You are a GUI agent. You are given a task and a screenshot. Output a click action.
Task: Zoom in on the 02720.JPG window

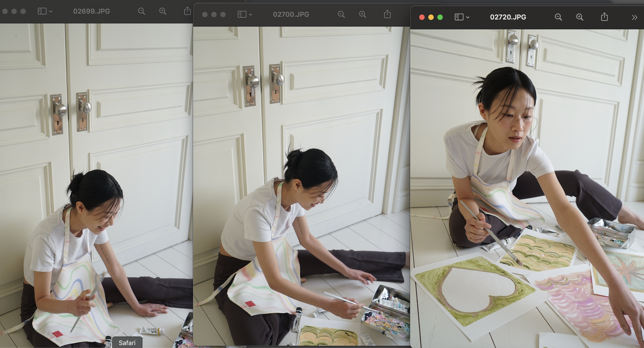click(580, 17)
